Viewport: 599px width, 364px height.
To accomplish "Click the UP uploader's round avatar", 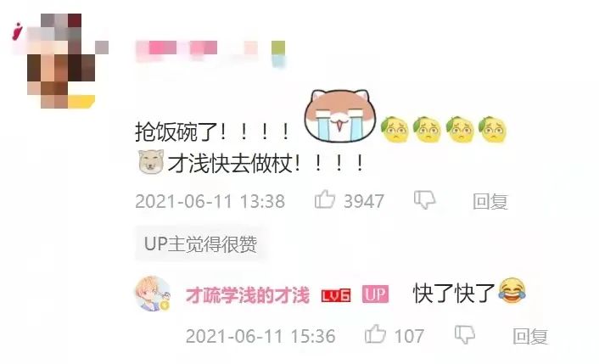I will (153, 294).
